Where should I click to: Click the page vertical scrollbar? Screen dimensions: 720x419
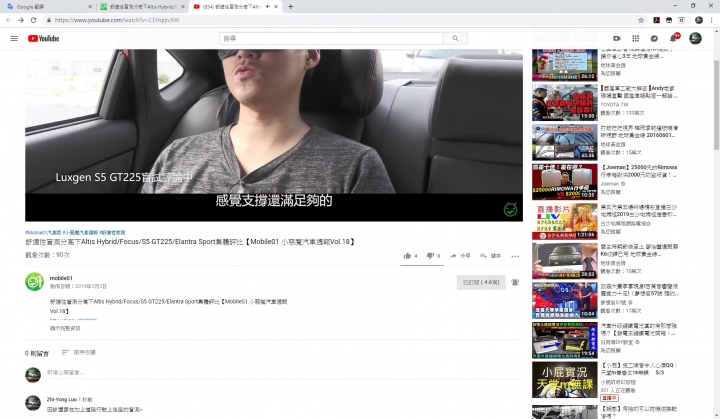click(716, 105)
